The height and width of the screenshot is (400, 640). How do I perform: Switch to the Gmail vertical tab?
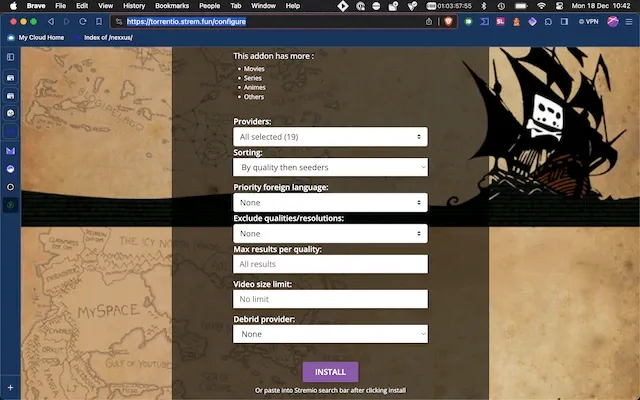(11, 151)
